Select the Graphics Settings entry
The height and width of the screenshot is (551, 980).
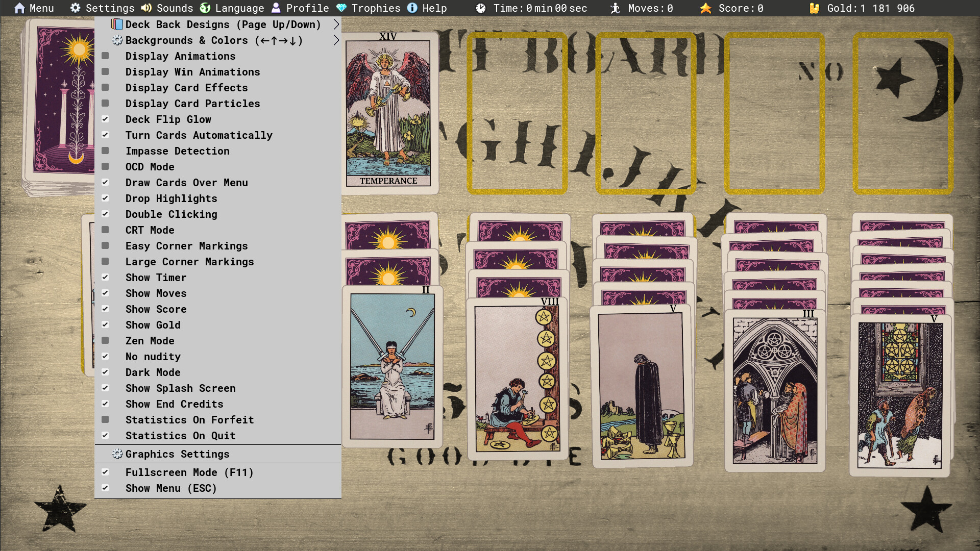coord(178,454)
